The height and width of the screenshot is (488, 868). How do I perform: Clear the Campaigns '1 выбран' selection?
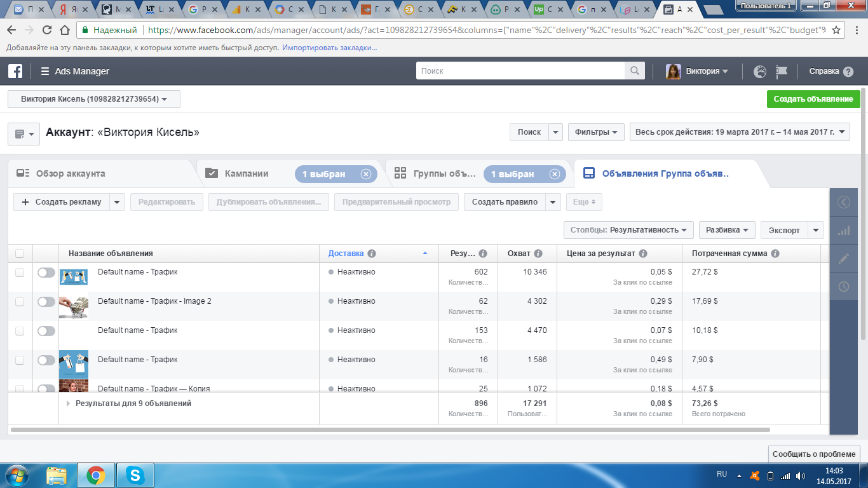366,174
